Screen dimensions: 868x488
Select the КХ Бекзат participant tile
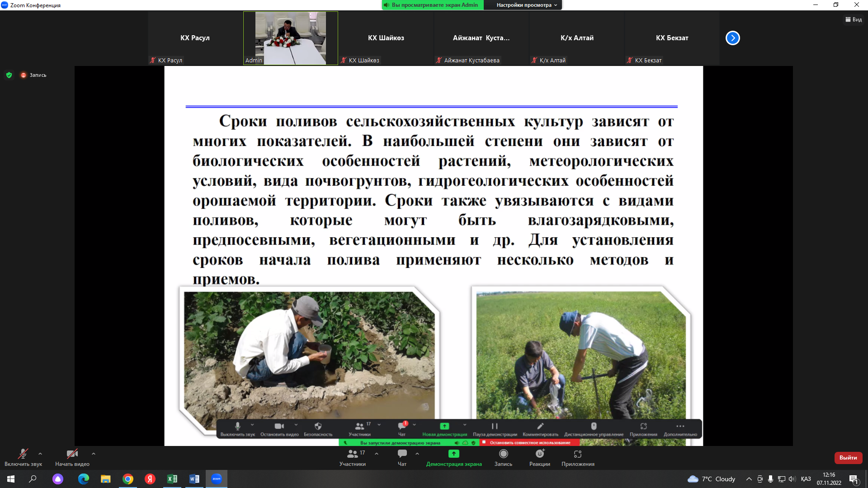coord(672,38)
